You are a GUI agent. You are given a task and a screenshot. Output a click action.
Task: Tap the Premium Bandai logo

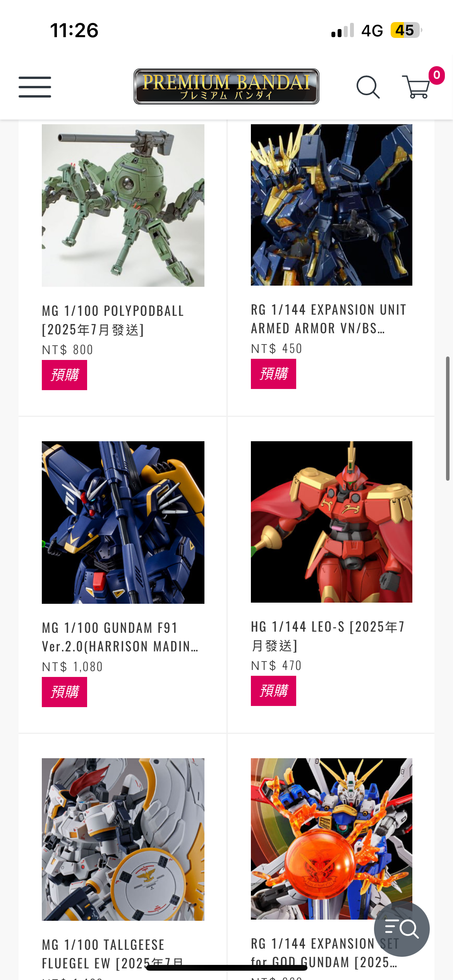[x=226, y=87]
